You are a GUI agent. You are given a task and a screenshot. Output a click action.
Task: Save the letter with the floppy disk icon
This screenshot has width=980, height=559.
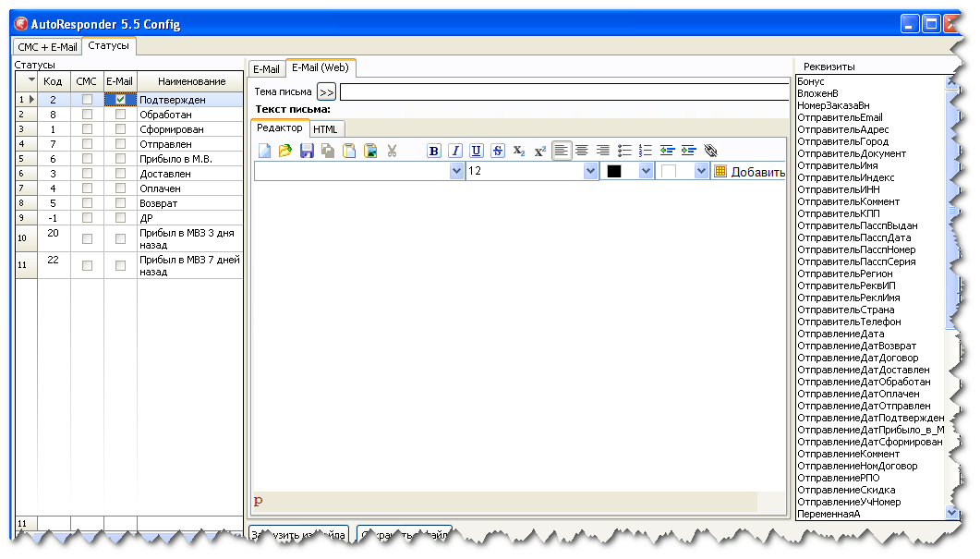click(x=307, y=151)
